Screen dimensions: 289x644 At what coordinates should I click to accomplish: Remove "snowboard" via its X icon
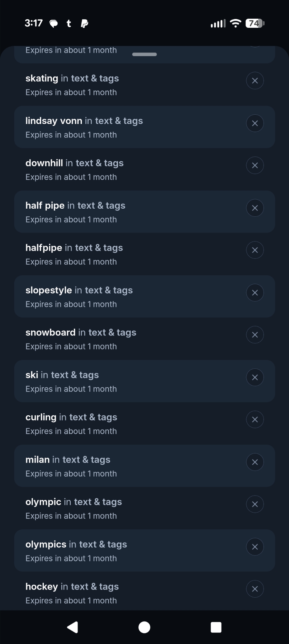point(255,335)
